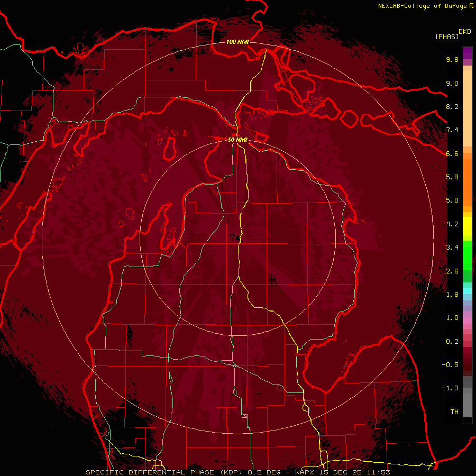Click the KAPX radar site dot at ring center
The width and height of the screenshot is (476, 476).
[x=237, y=238]
